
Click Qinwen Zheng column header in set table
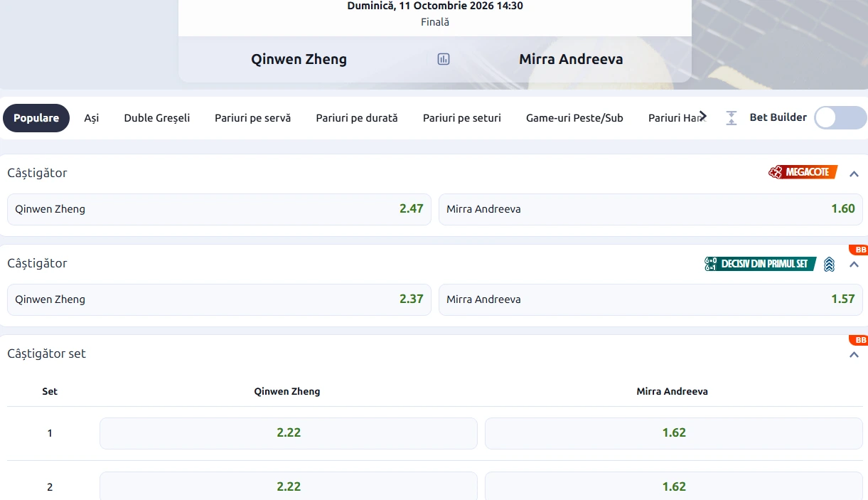(x=287, y=391)
